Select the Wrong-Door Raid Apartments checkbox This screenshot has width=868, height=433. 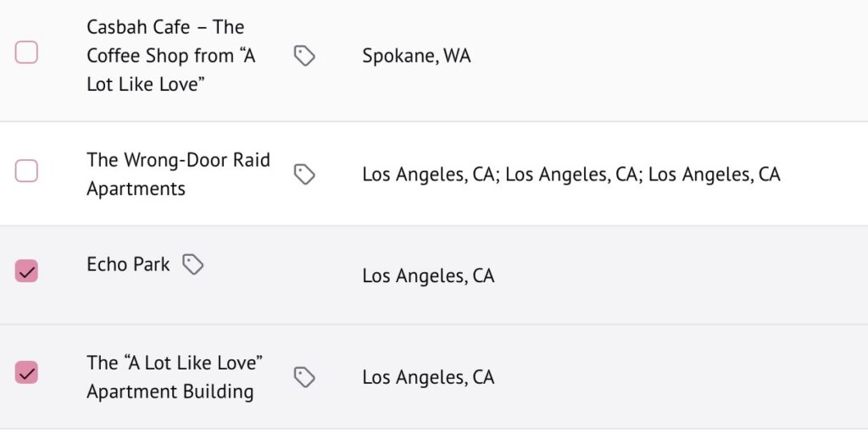pyautogui.click(x=27, y=171)
